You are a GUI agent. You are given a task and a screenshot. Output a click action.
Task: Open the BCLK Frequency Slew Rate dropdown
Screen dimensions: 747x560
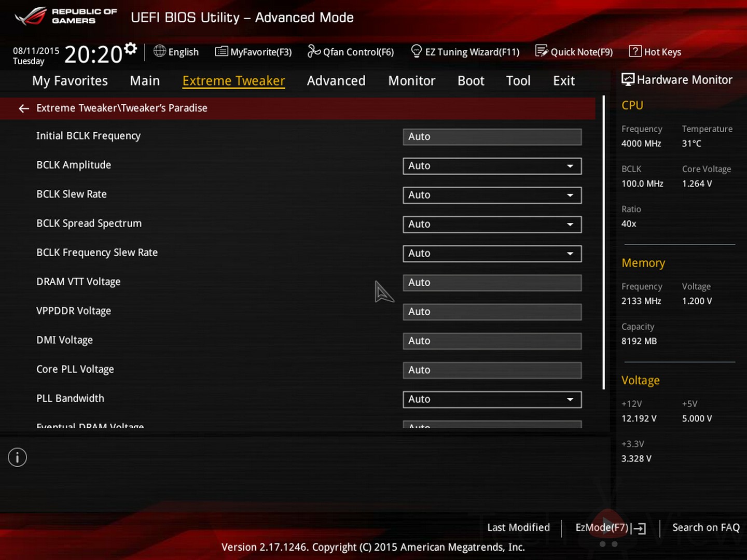[x=492, y=254]
